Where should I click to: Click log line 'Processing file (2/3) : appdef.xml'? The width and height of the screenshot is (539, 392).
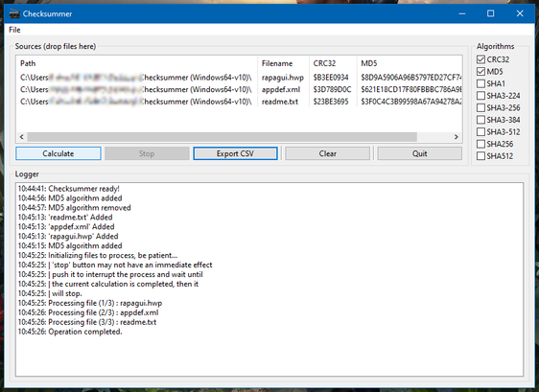tap(88, 312)
